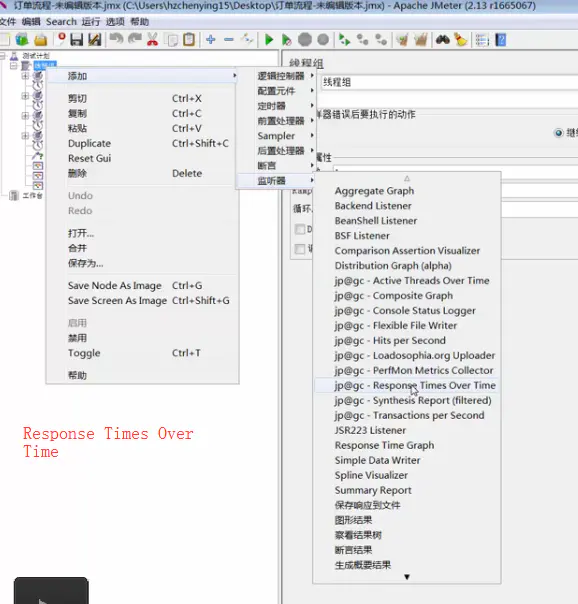Image resolution: width=578 pixels, height=604 pixels.
Task: Click the Cut scissors toolbar icon
Action: coord(152,40)
